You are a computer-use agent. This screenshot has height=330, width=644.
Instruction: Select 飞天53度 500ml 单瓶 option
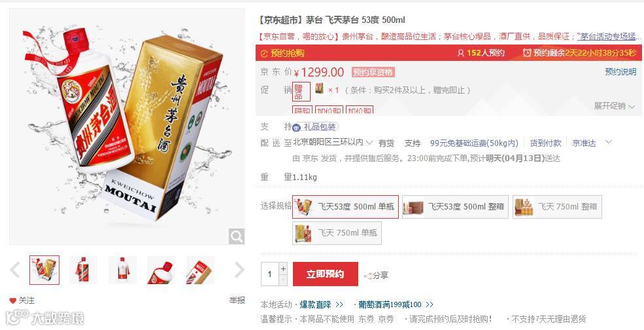pos(345,206)
